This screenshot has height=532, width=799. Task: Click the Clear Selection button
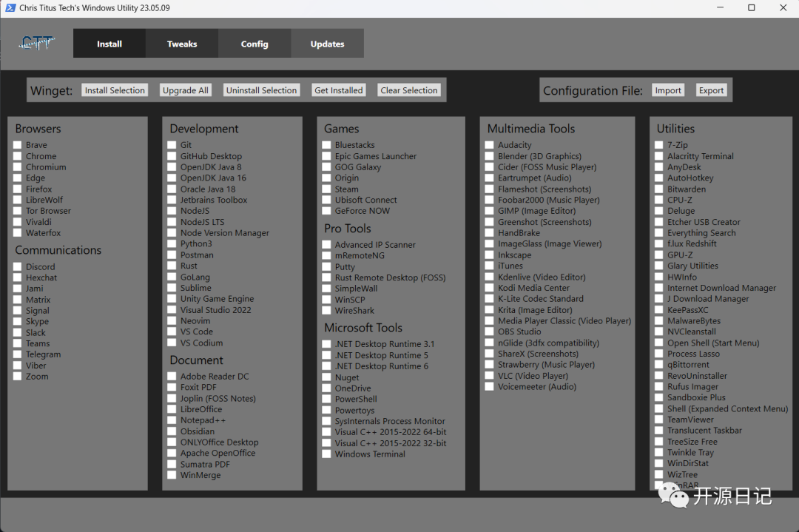pyautogui.click(x=409, y=90)
